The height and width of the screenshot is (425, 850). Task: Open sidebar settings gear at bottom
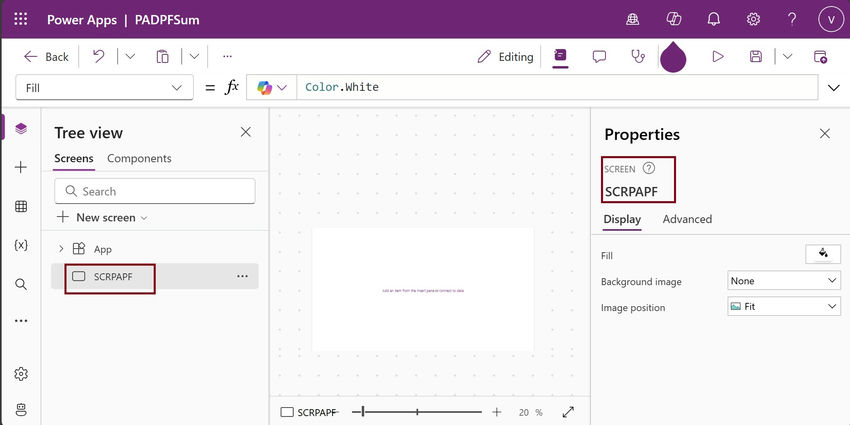(x=21, y=374)
